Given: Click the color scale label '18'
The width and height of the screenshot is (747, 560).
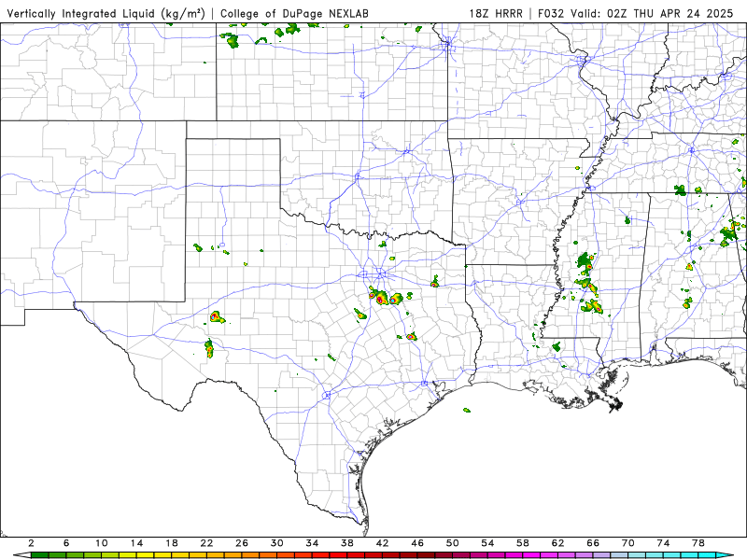Looking at the screenshot, I should click(x=172, y=543).
